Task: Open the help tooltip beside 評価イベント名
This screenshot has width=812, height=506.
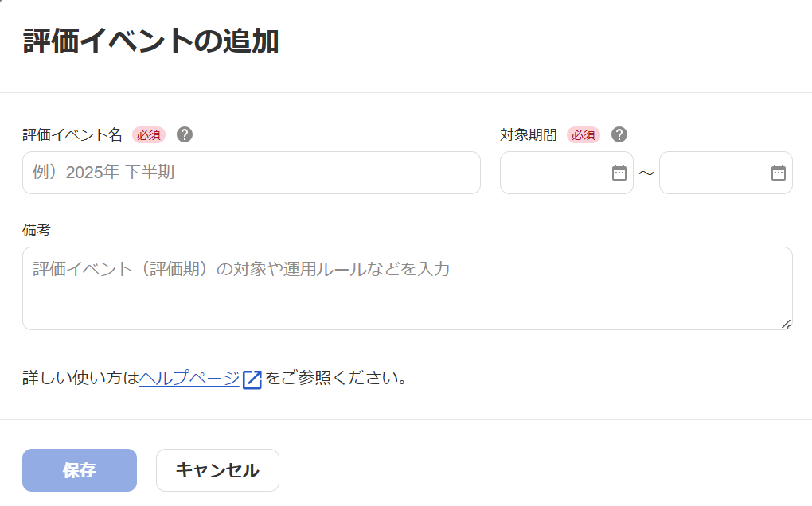Action: [x=185, y=135]
